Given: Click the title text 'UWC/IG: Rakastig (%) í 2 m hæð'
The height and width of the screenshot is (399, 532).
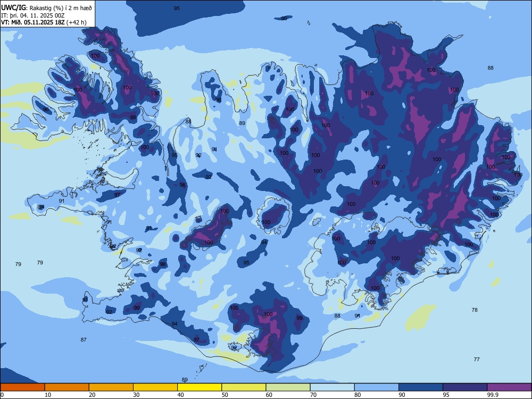Looking at the screenshot, I should click(x=46, y=8).
